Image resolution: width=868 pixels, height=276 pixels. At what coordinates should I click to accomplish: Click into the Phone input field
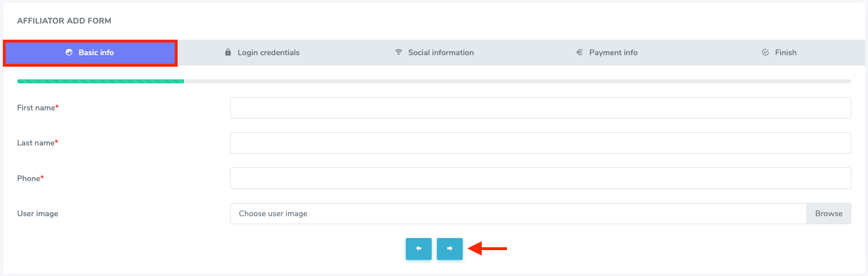(x=540, y=178)
